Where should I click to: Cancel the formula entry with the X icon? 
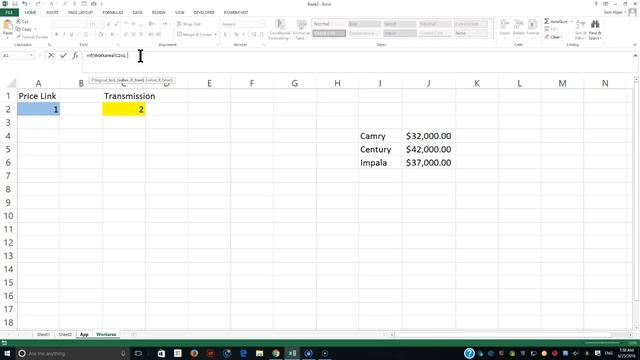[x=51, y=55]
